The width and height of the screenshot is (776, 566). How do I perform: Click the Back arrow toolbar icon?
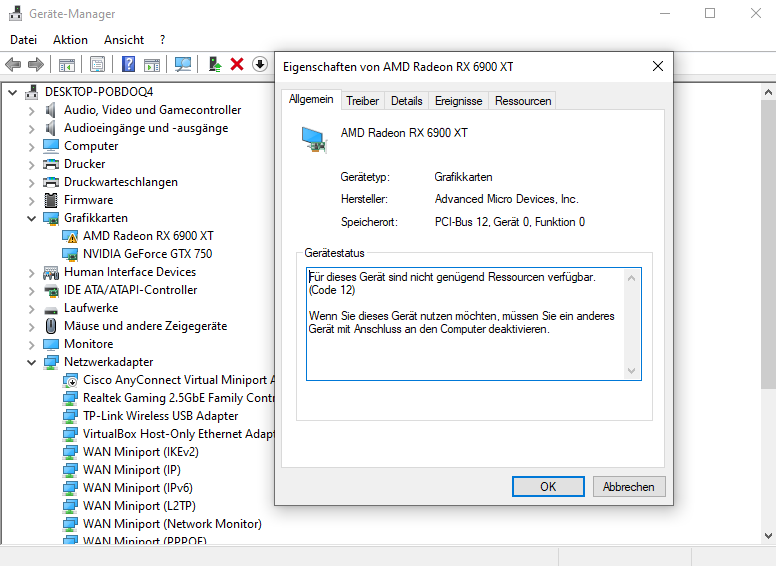[13, 64]
